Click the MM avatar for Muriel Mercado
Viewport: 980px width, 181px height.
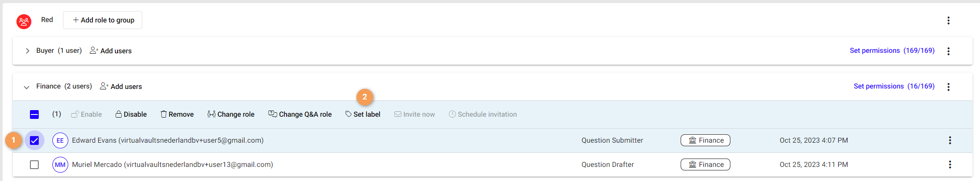[x=60, y=165]
